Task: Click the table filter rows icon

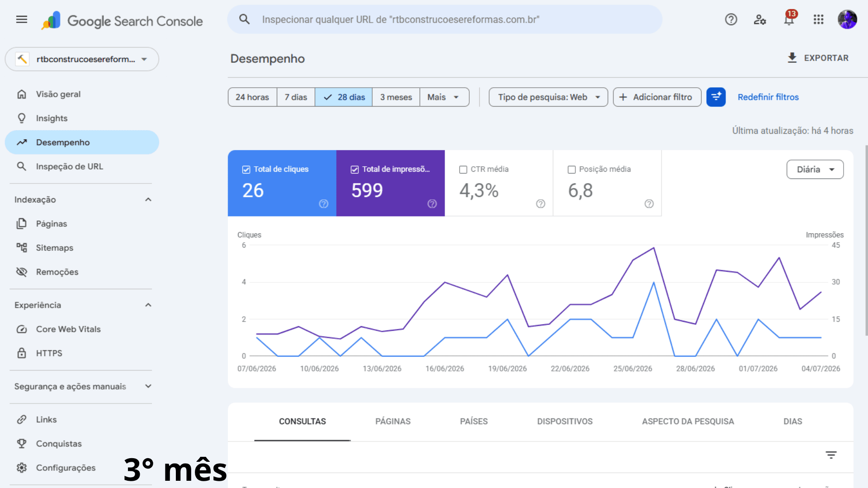Action: (x=831, y=455)
